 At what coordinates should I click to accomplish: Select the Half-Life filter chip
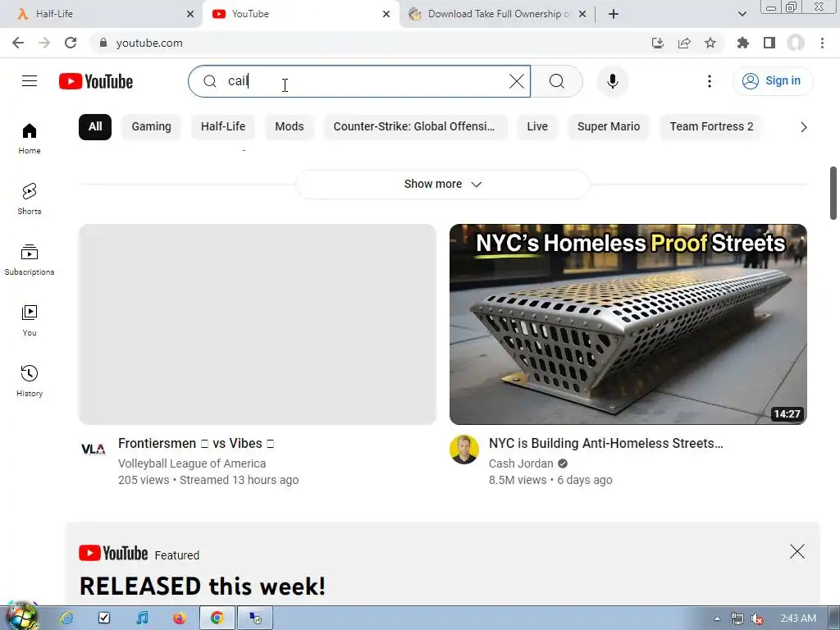coord(223,127)
